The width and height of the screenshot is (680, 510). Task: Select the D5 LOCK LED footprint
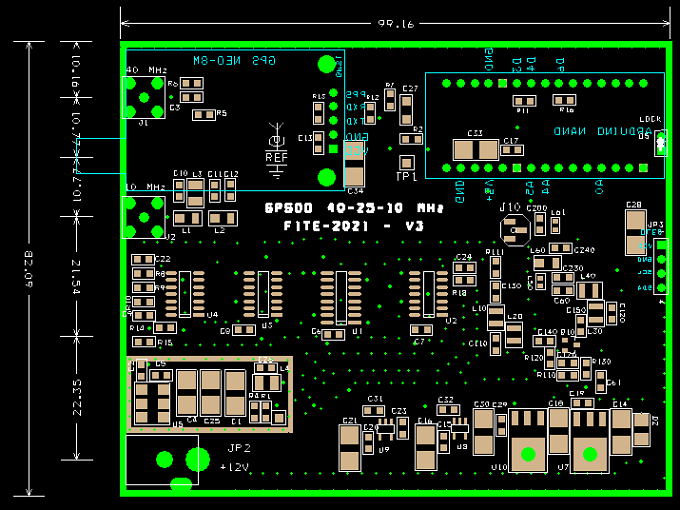point(660,143)
